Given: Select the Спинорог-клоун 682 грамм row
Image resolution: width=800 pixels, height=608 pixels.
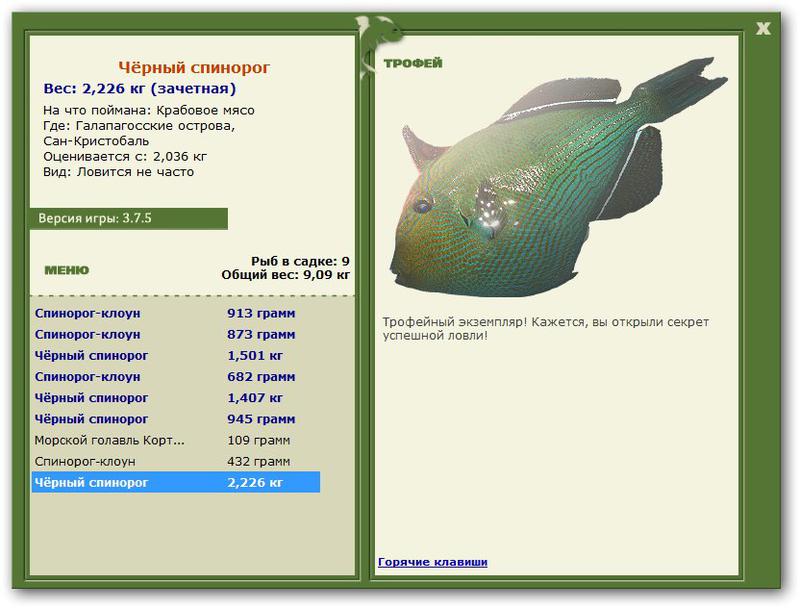Looking at the screenshot, I should 176,377.
